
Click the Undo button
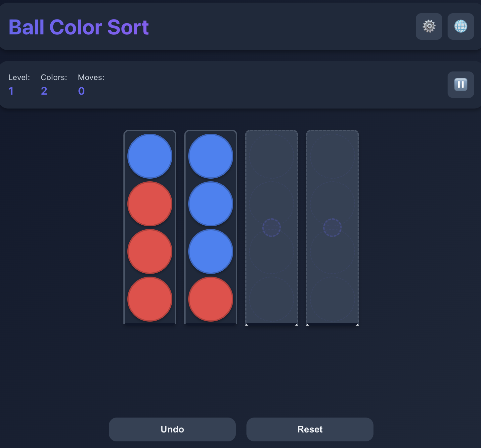(x=172, y=429)
